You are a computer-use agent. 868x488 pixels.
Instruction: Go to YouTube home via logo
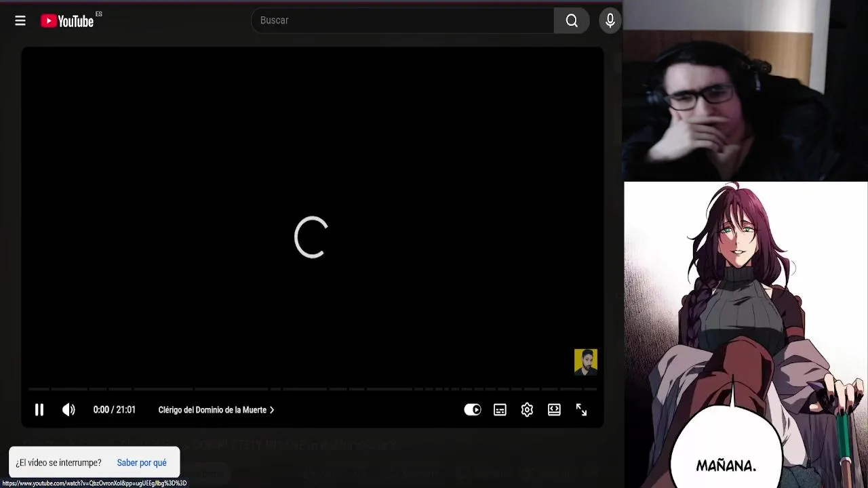pyautogui.click(x=67, y=21)
